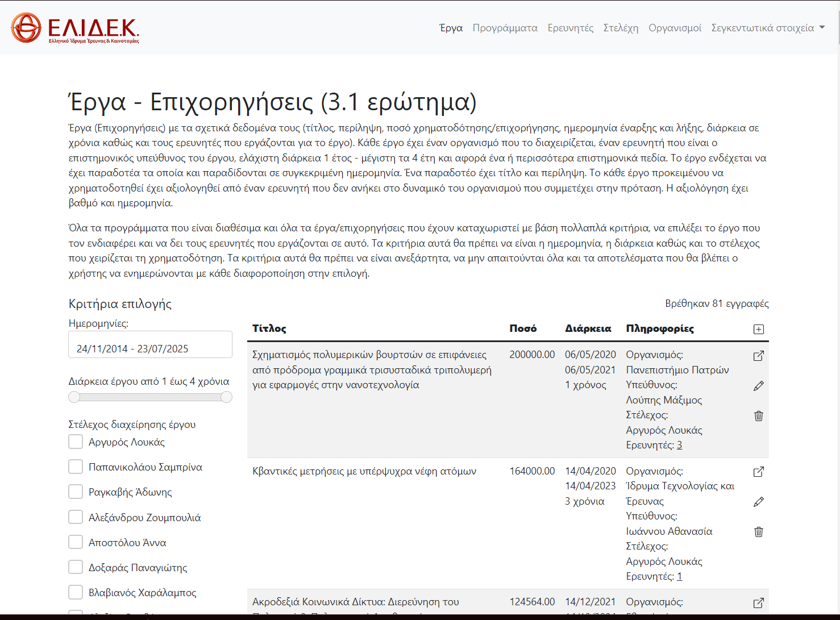Click the Ποσό column header
The height and width of the screenshot is (620, 840).
tap(523, 328)
